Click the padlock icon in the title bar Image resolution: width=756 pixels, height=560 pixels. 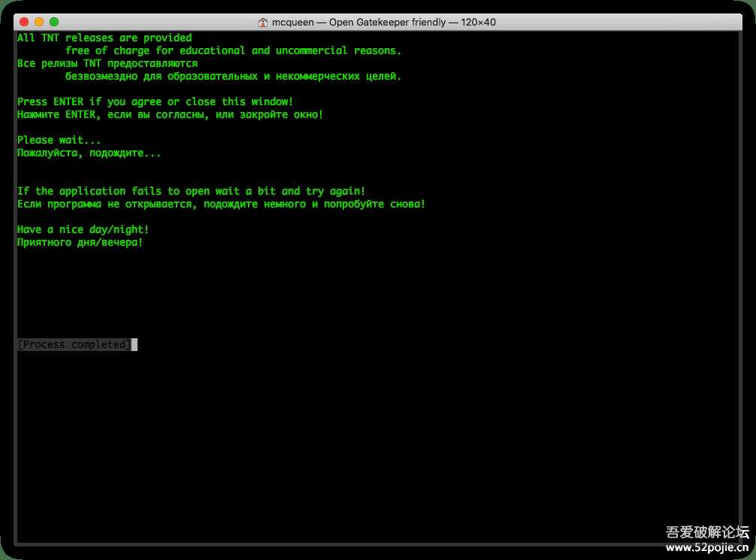point(262,22)
